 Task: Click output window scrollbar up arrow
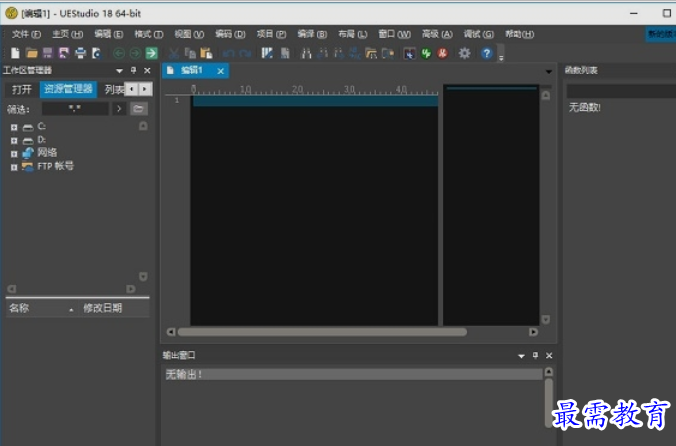coord(548,371)
